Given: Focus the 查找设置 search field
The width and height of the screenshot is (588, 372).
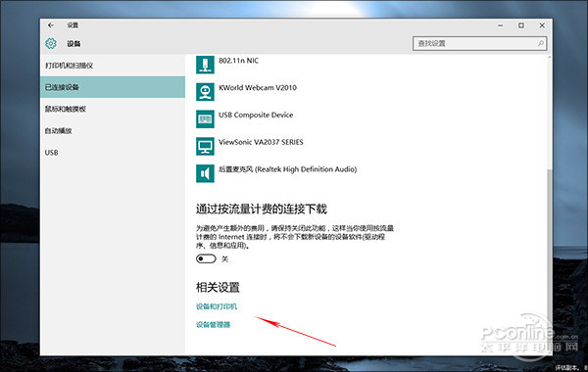Looking at the screenshot, I should pos(479,43).
